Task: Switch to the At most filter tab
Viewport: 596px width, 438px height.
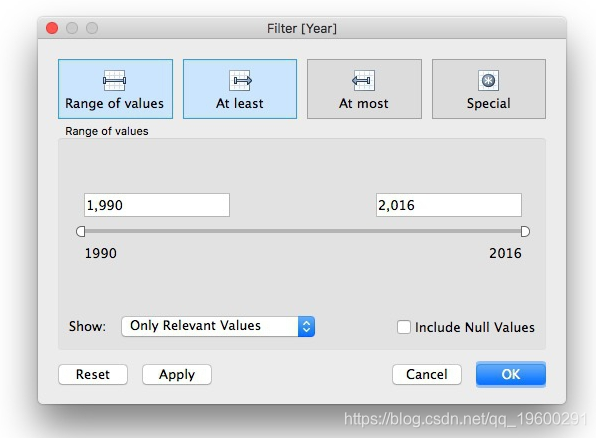Action: click(364, 89)
